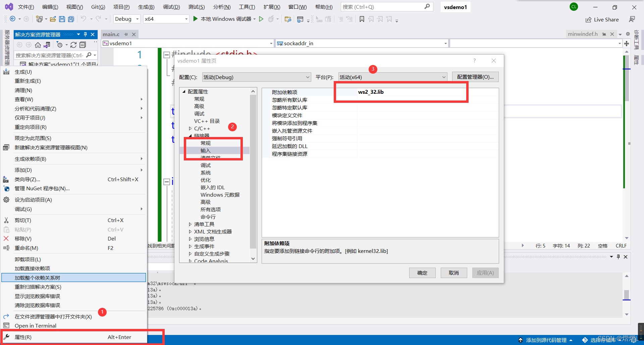The width and height of the screenshot is (644, 345).
Task: Expand the C/C++ node in the property tree
Action: tap(190, 129)
